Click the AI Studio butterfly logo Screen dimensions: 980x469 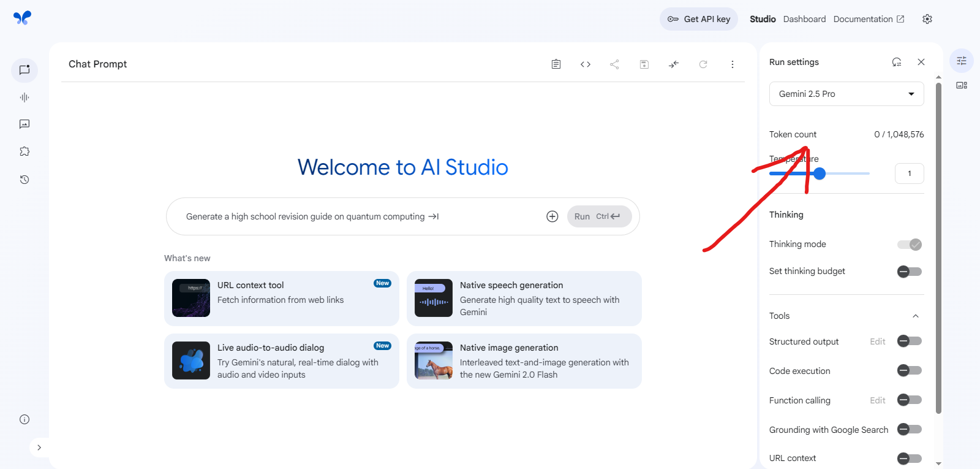pos(23,18)
